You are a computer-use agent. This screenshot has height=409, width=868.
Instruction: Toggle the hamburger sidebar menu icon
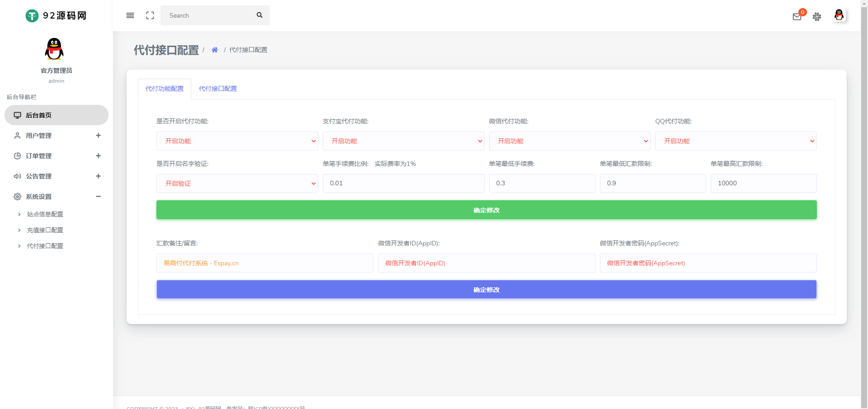tap(130, 15)
